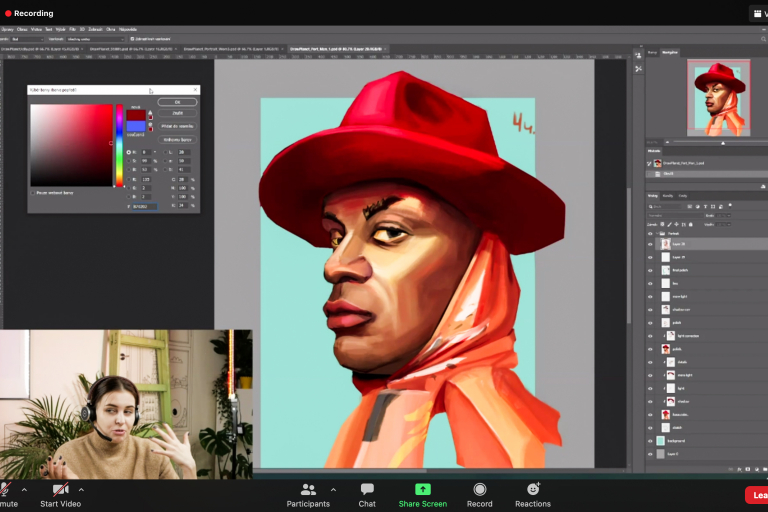Image resolution: width=768 pixels, height=512 pixels.
Task: Hide the background layer eye
Action: click(650, 441)
